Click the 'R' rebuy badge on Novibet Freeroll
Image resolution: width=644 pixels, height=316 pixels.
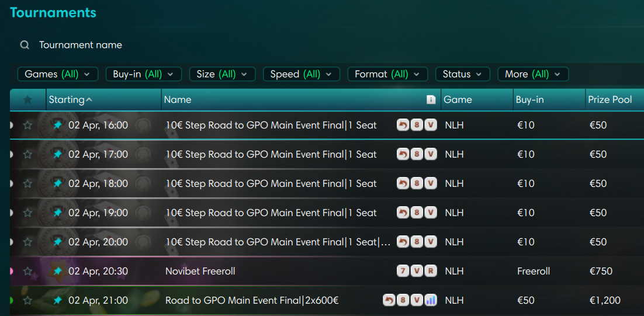pyautogui.click(x=431, y=271)
